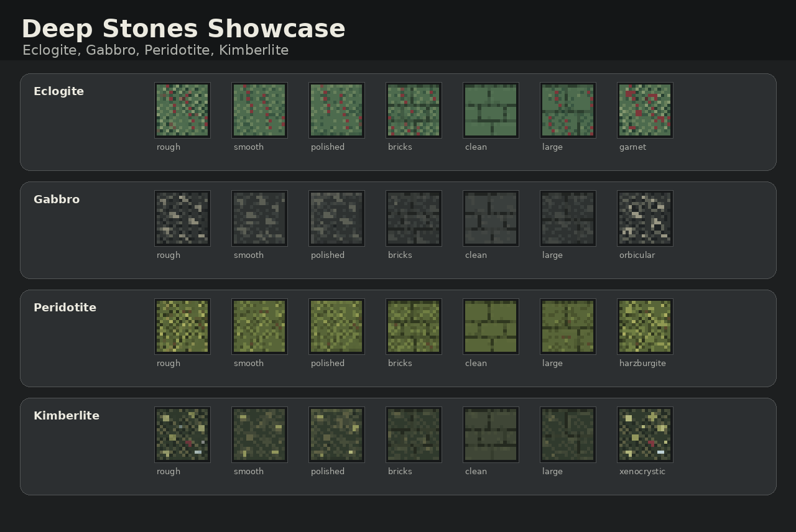Viewport: 796px width, 532px height.
Task: Click the subtitle listing Eclogite, Gabbro, Peridotite, Kimberlite
Action: (155, 50)
